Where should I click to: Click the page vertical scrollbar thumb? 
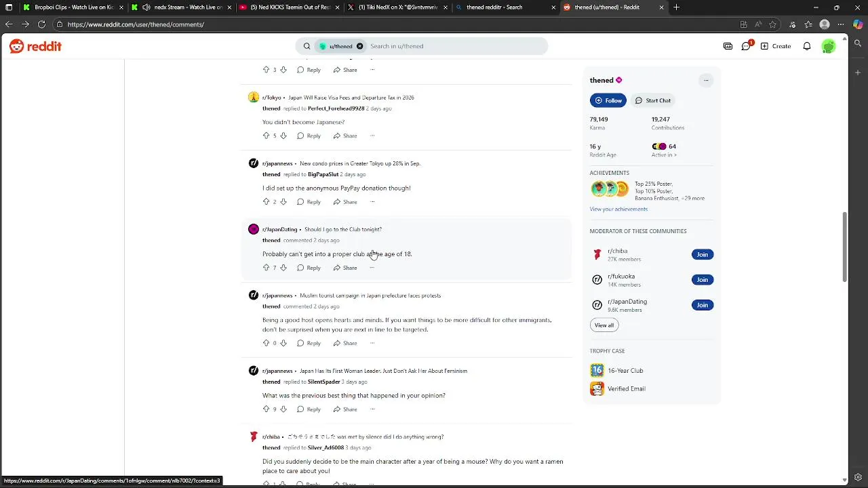click(844, 247)
